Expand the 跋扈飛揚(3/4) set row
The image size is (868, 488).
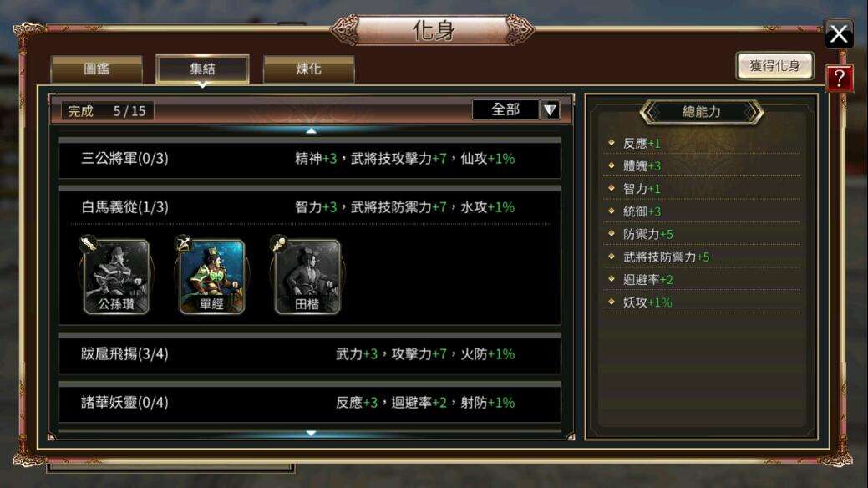310,354
